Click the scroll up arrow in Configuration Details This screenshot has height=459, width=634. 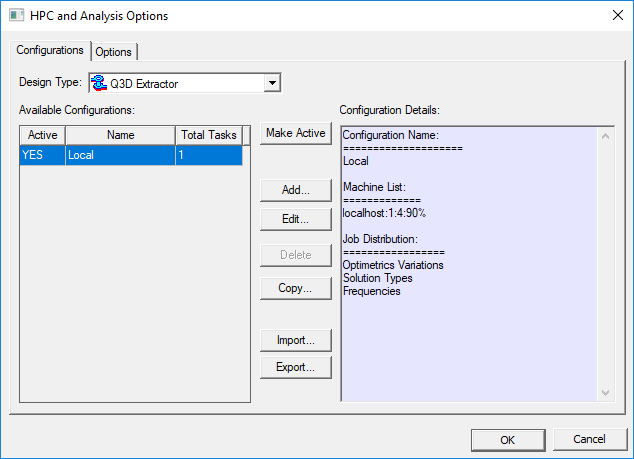pyautogui.click(x=605, y=136)
